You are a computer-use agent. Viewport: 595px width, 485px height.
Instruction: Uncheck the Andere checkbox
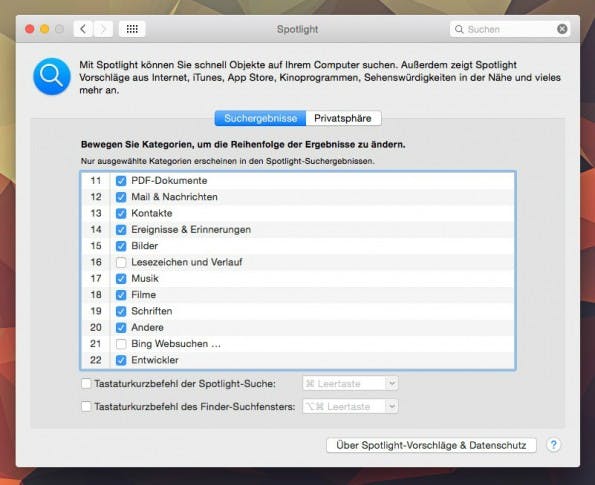click(121, 328)
